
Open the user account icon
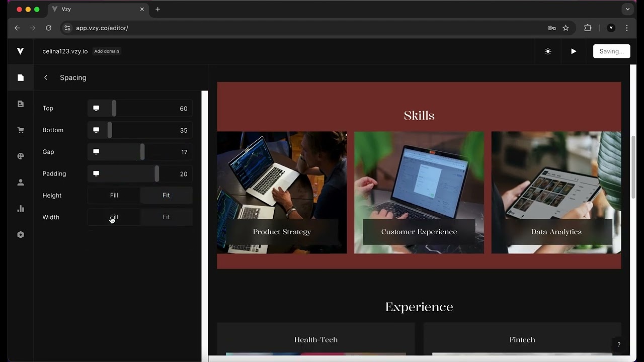click(21, 183)
